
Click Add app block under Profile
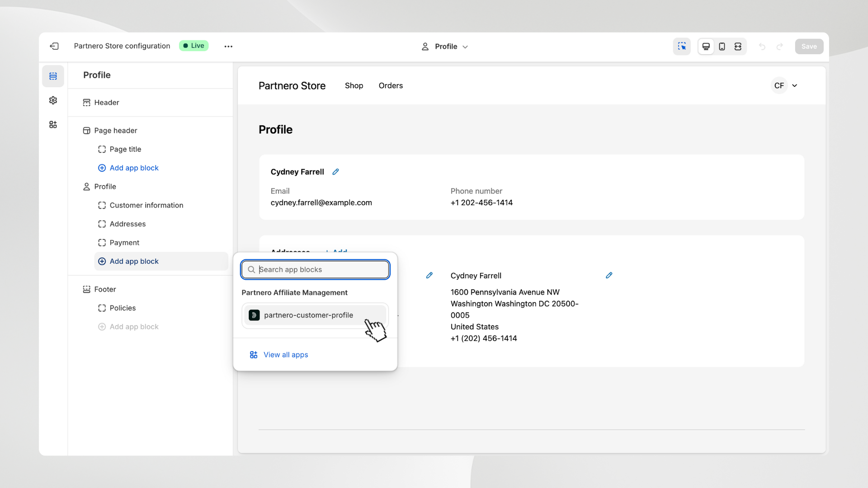161,261
